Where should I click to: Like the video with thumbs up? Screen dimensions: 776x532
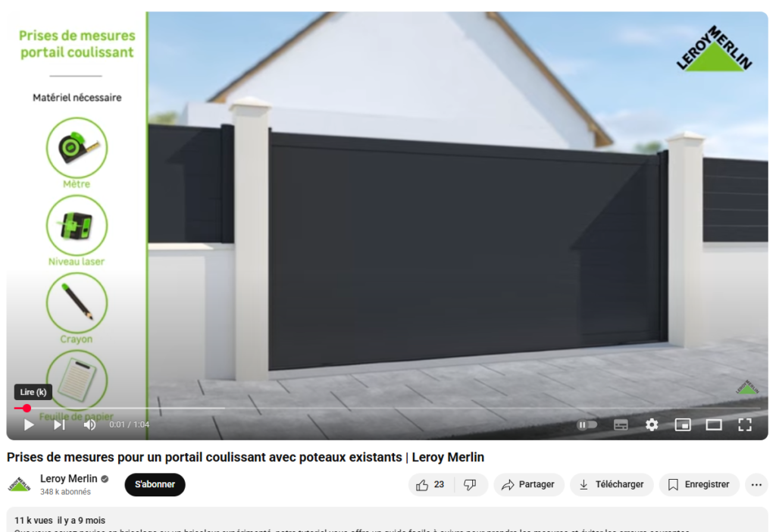pos(430,485)
